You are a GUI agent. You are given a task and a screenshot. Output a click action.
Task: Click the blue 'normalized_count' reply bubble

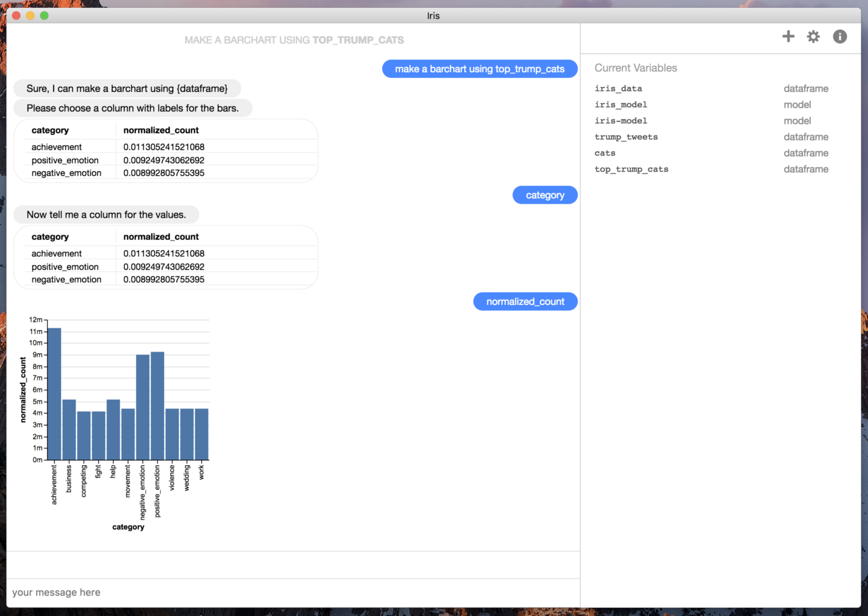(525, 301)
